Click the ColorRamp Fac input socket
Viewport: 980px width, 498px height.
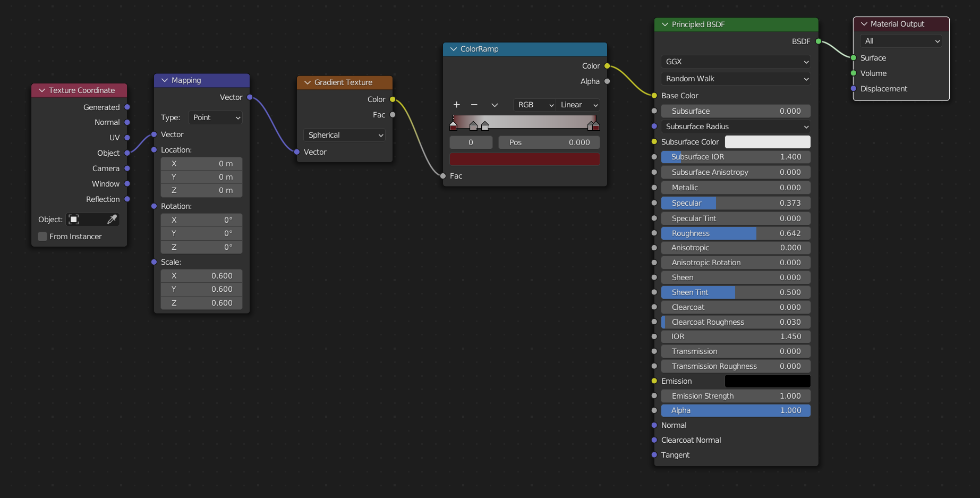[x=443, y=176]
